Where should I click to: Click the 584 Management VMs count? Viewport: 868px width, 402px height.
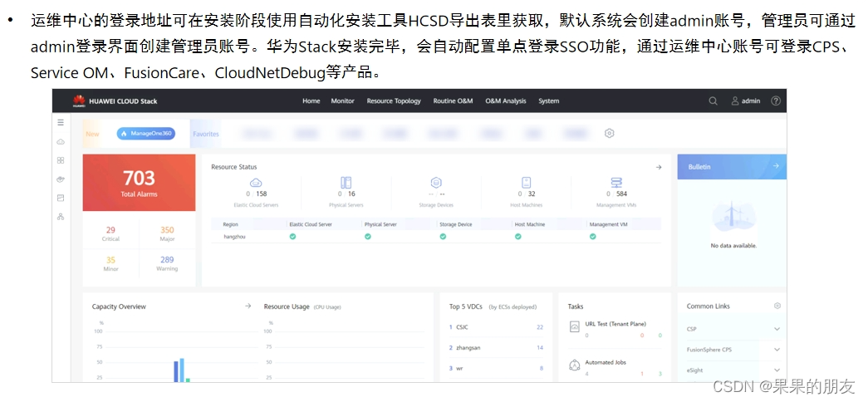pyautogui.click(x=621, y=194)
